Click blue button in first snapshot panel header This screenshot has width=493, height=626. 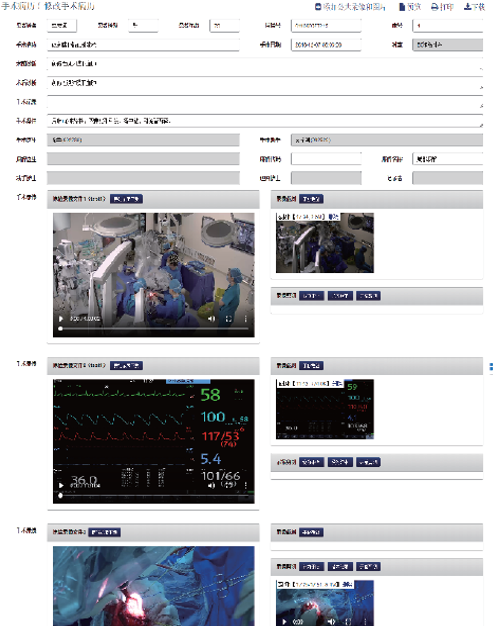[x=311, y=199]
